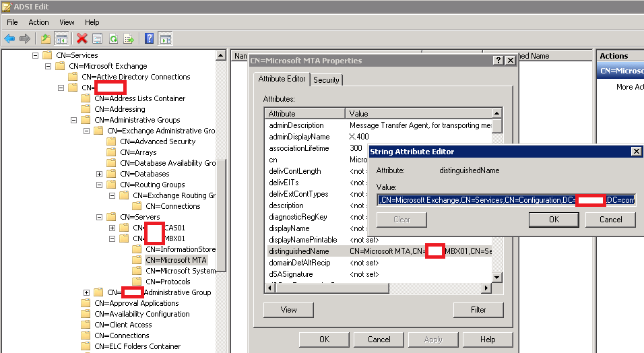Click the folder icon of CN=Databases
This screenshot has width=644, height=353.
pos(111,174)
